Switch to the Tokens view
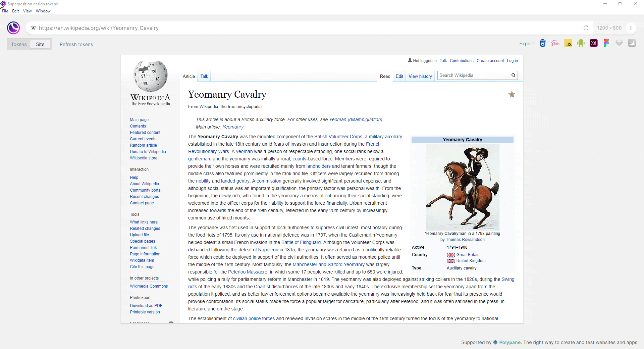The width and height of the screenshot is (644, 349). [19, 44]
